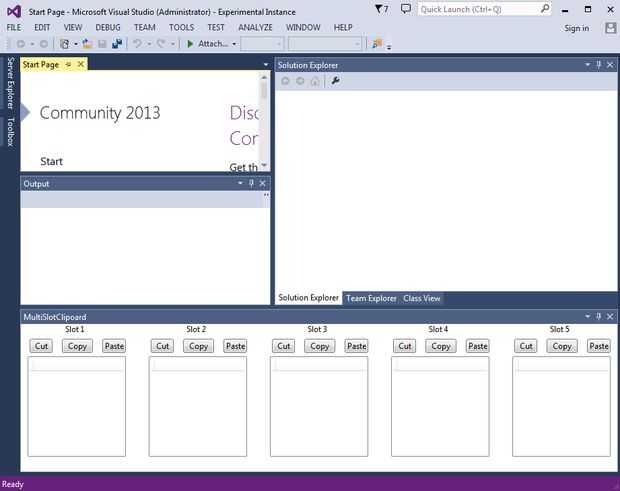
Task: Click the green Start debugging arrow
Action: click(x=190, y=43)
